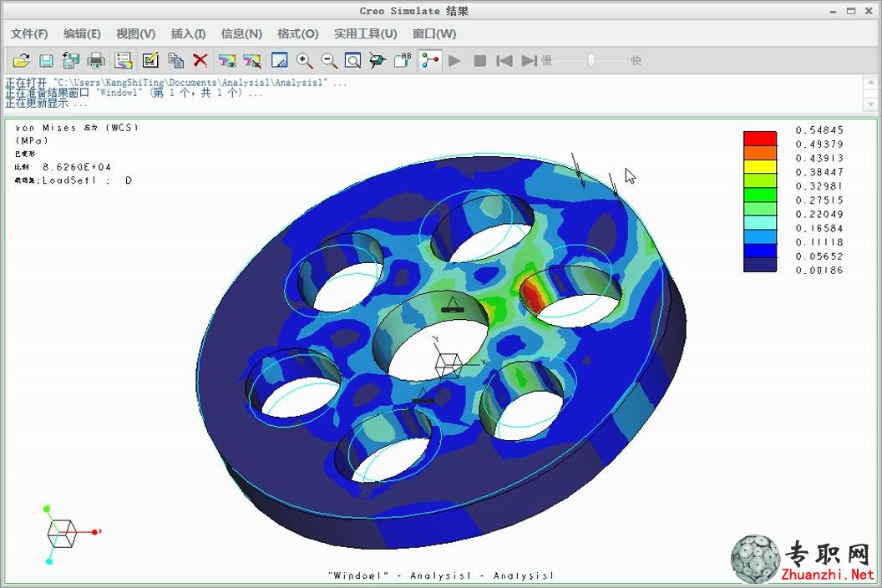
Task: Maximize the Creo Simulate results window
Action: point(851,11)
